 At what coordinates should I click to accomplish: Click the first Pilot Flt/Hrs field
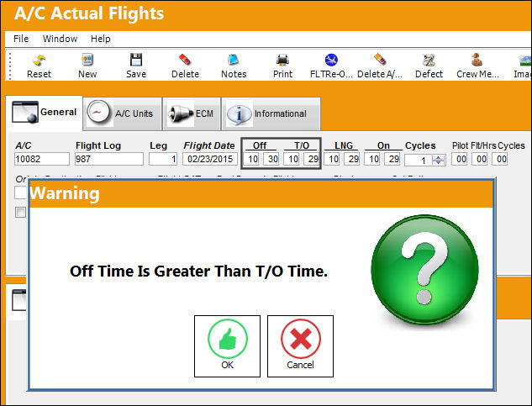(461, 159)
